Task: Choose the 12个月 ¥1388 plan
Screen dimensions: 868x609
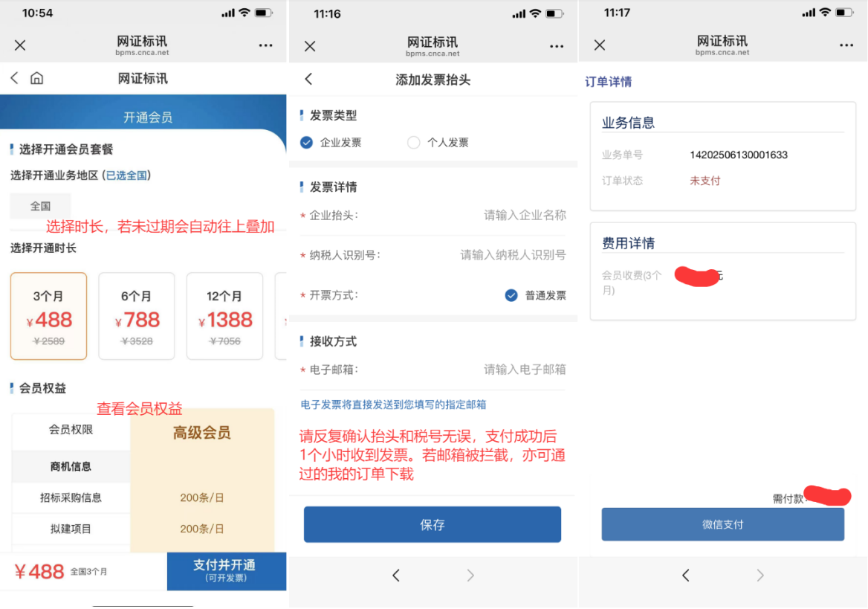Action: [x=224, y=316]
